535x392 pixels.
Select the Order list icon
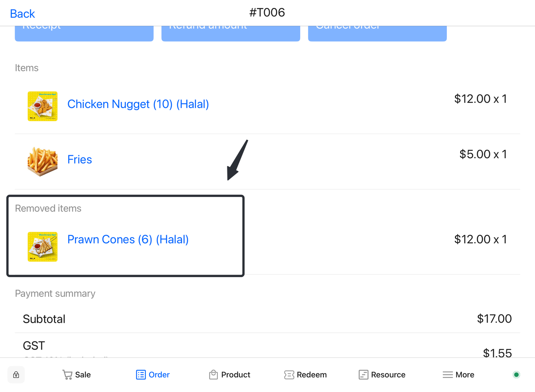(x=141, y=374)
